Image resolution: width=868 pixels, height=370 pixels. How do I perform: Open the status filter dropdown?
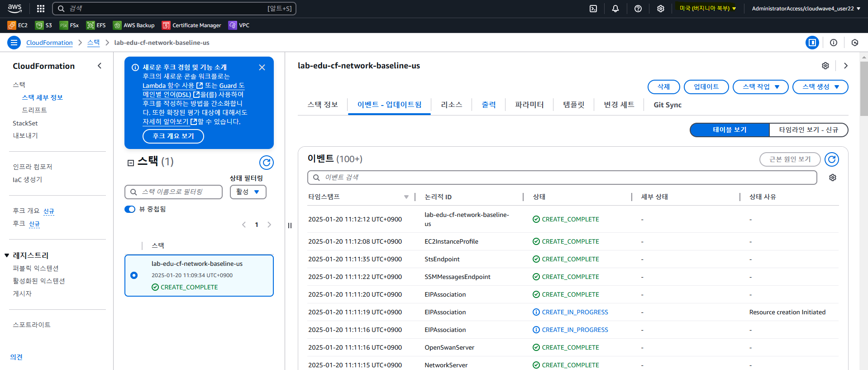[x=248, y=192]
